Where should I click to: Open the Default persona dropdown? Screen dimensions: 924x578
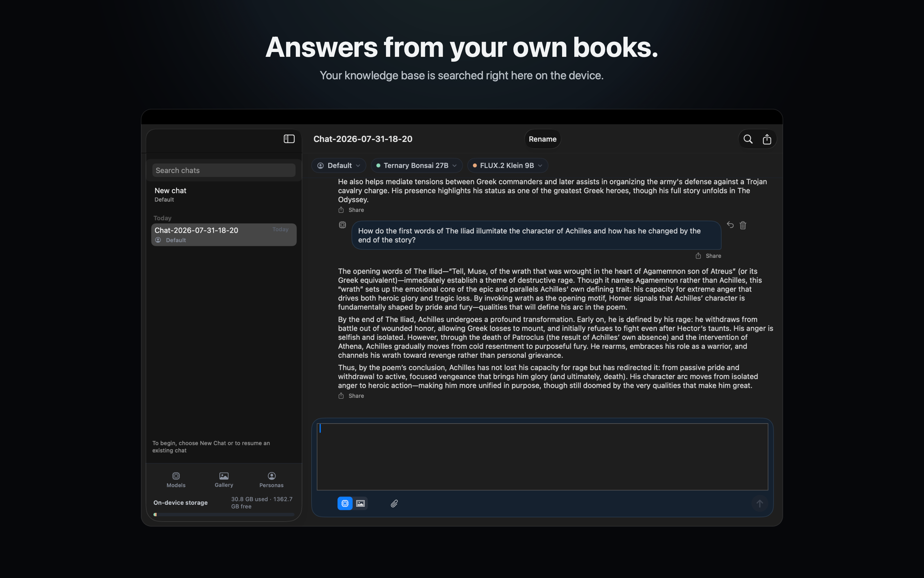coord(339,165)
